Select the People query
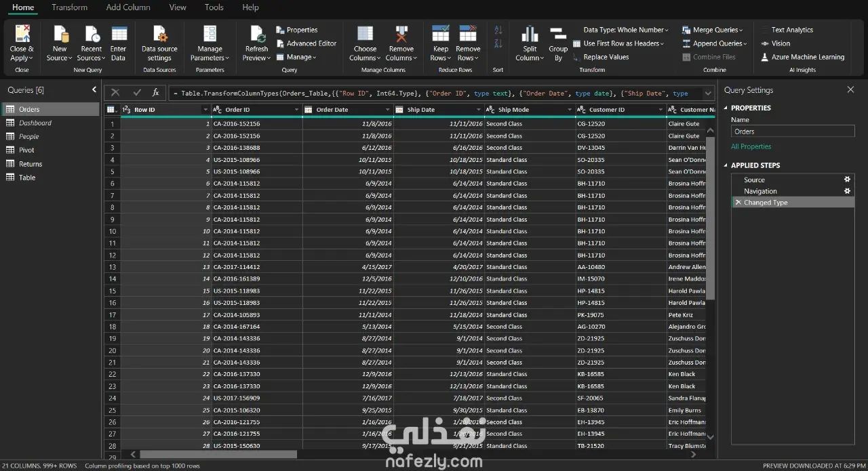 click(50, 136)
